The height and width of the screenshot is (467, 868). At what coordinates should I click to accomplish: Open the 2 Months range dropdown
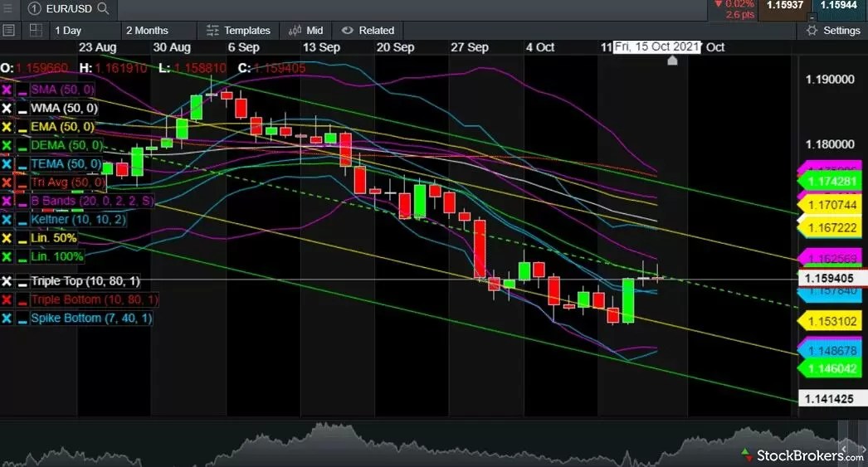click(158, 31)
